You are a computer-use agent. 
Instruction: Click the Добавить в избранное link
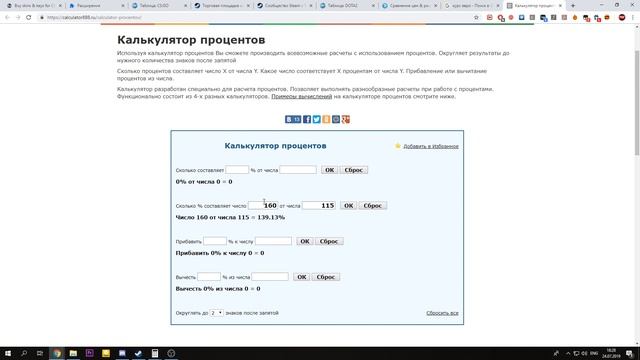coord(431,146)
